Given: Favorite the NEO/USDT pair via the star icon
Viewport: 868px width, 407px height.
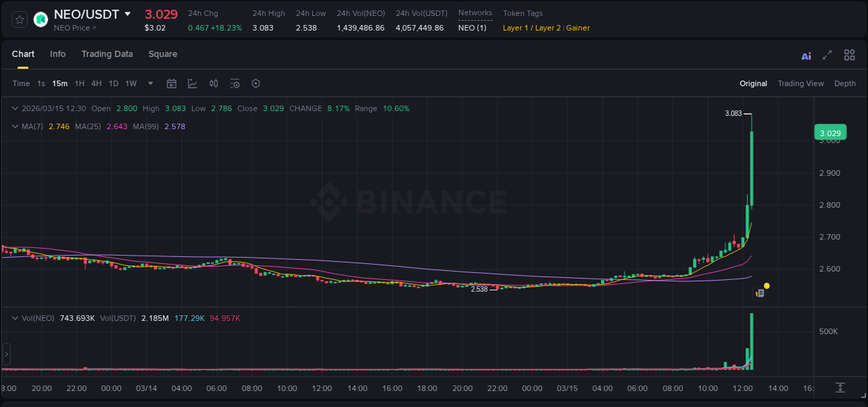Looking at the screenshot, I should (x=18, y=19).
